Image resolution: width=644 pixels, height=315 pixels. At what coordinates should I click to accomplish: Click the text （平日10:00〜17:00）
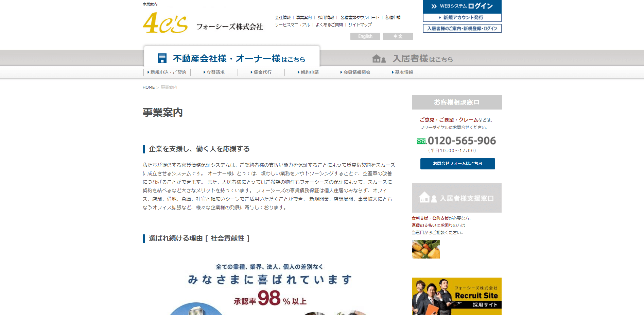click(x=452, y=151)
